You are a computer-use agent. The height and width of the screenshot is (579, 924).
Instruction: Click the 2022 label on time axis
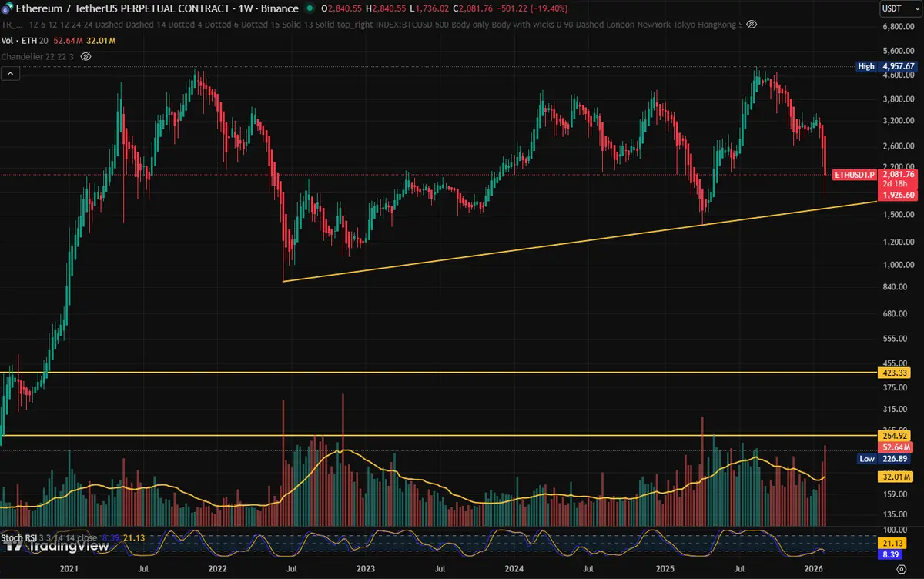217,570
